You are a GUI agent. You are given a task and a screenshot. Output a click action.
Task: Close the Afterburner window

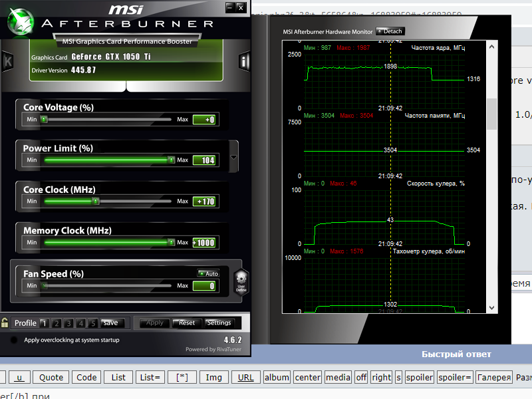(x=241, y=7)
